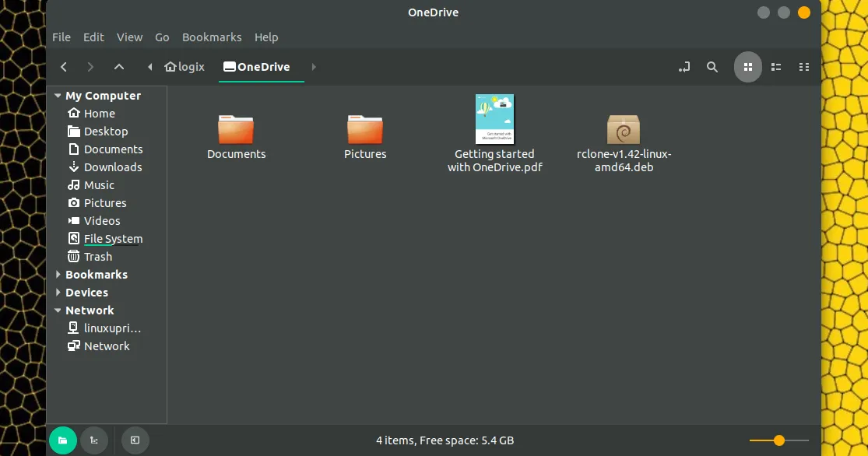Click the orange window close button
This screenshot has width=868, height=456.
(804, 12)
